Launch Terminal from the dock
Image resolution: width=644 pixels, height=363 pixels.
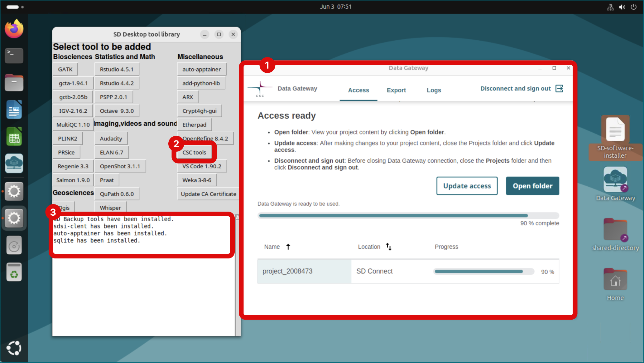coord(14,56)
